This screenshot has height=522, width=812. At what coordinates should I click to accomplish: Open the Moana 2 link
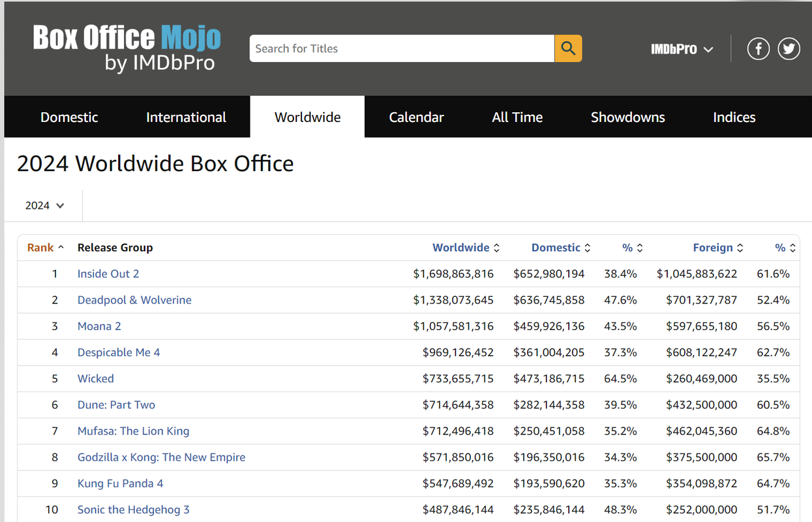[99, 326]
